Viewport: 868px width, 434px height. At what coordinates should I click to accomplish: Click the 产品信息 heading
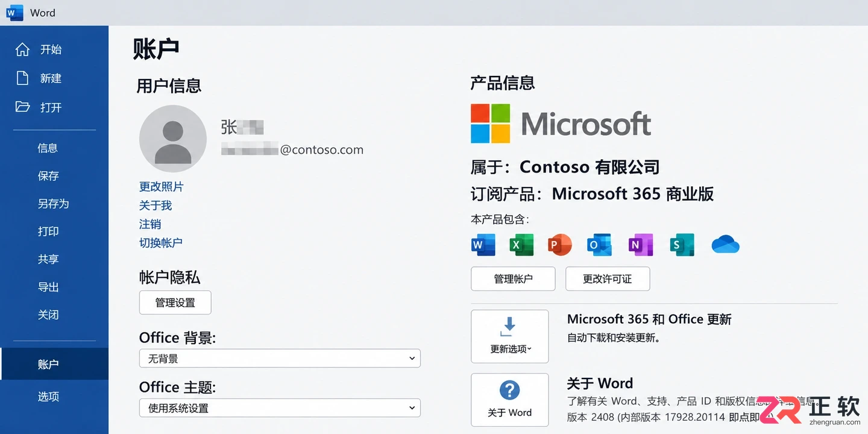[x=503, y=83]
